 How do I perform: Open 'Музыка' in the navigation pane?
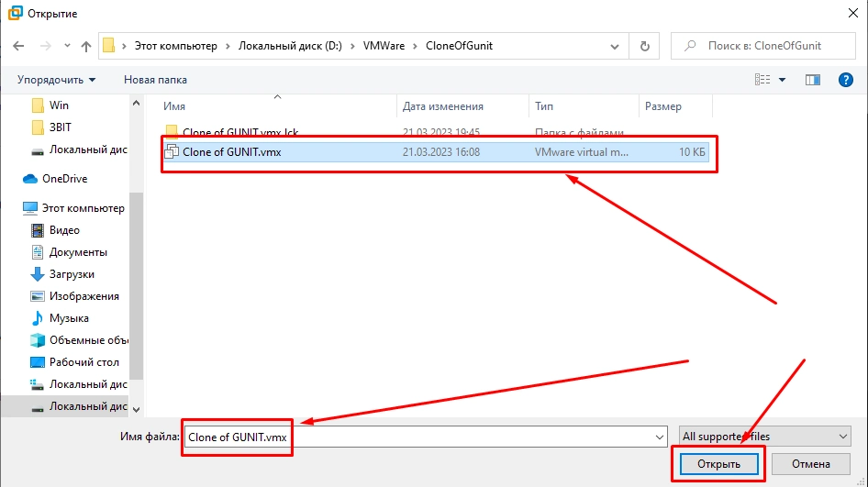tap(69, 318)
